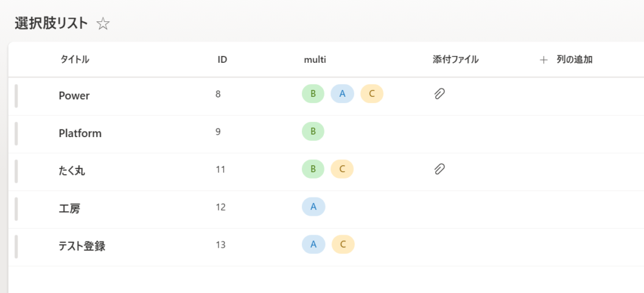
Task: Click the attachment paperclip in the たく丸 row
Action: click(440, 169)
